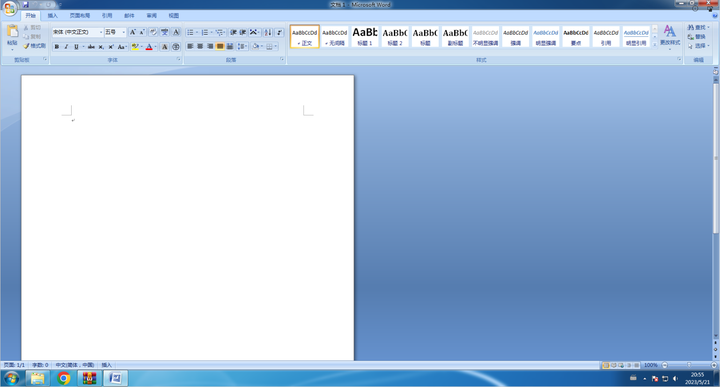The width and height of the screenshot is (720, 387).
Task: Toggle Italic formatting
Action: pos(66,47)
